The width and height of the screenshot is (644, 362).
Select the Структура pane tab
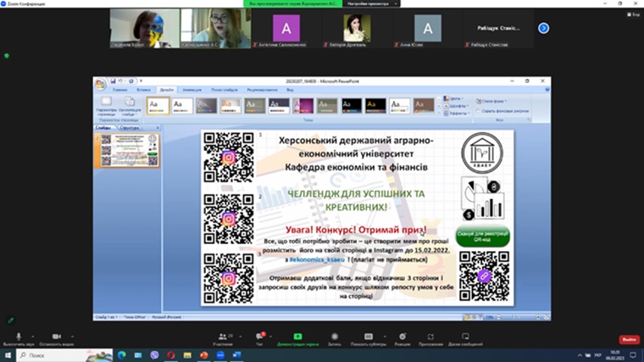pyautogui.click(x=130, y=128)
